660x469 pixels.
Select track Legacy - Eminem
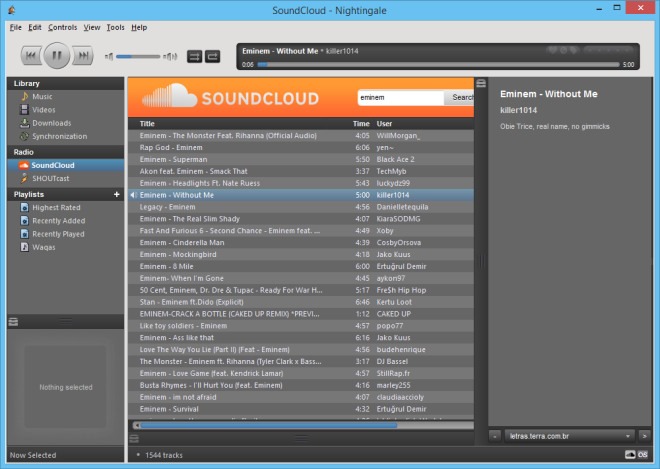(x=301, y=207)
